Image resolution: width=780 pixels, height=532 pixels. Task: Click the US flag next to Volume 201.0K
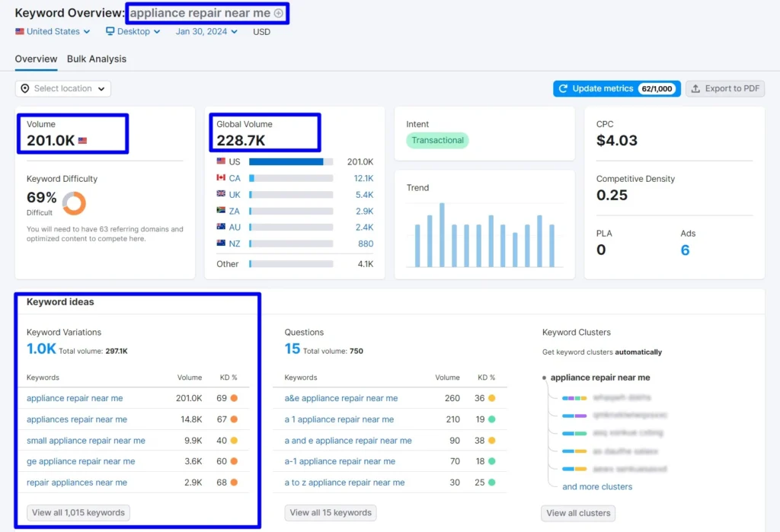point(82,141)
